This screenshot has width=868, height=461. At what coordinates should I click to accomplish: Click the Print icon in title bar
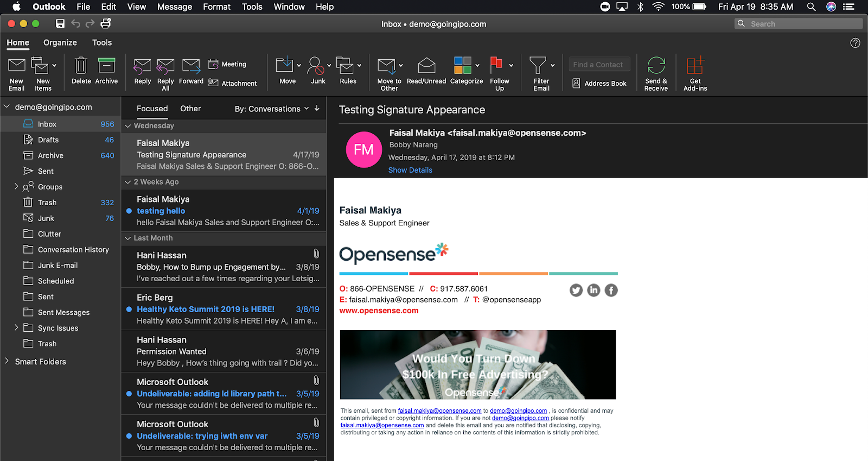pos(106,23)
